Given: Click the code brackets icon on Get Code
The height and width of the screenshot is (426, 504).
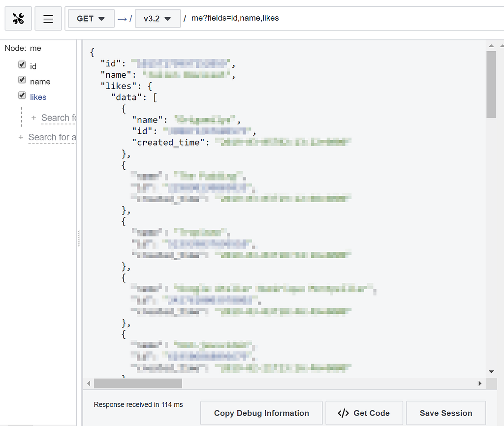Looking at the screenshot, I should click(x=343, y=413).
